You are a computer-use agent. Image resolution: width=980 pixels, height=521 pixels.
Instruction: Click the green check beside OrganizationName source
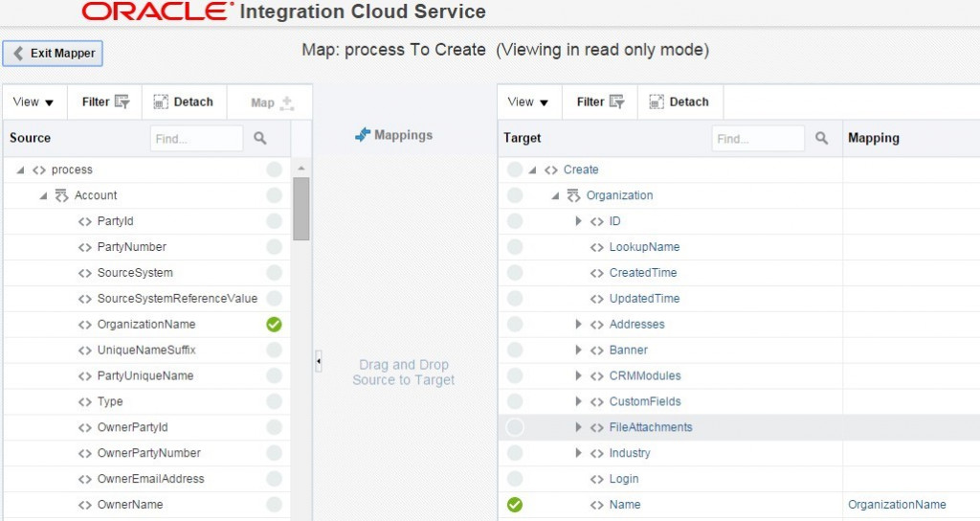coord(274,324)
